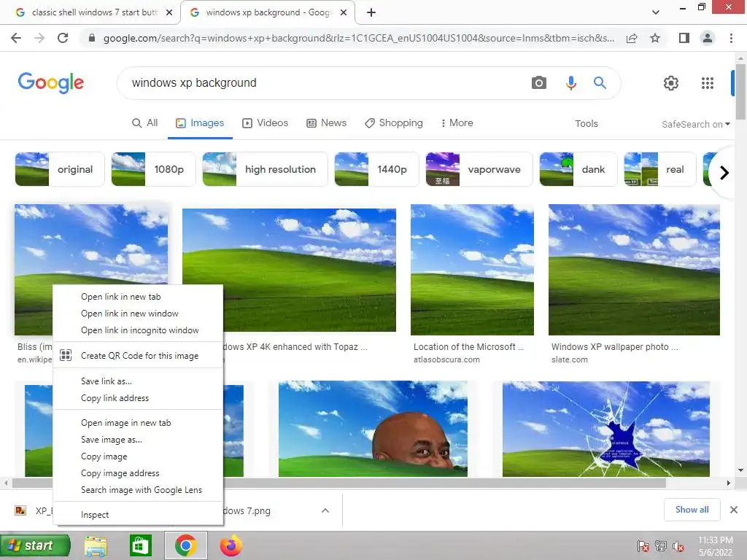Image resolution: width=747 pixels, height=560 pixels.
Task: Search by image with the camera icon
Action: [x=539, y=83]
